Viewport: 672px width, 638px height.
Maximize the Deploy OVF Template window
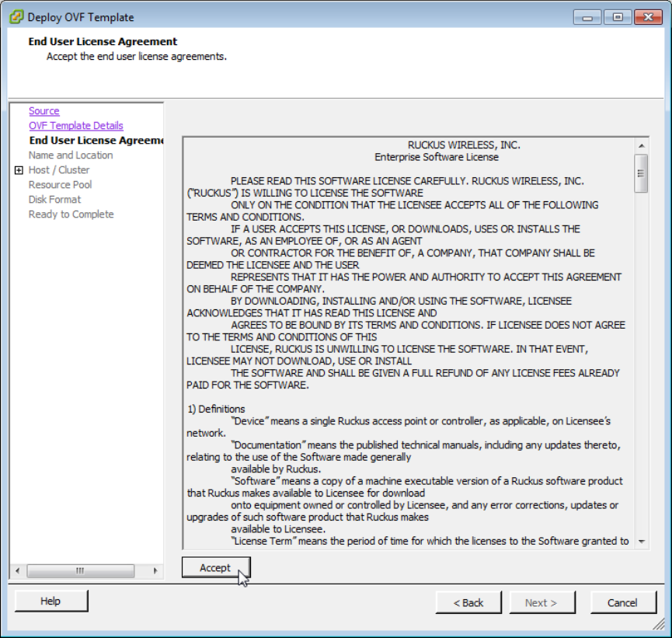tap(618, 17)
